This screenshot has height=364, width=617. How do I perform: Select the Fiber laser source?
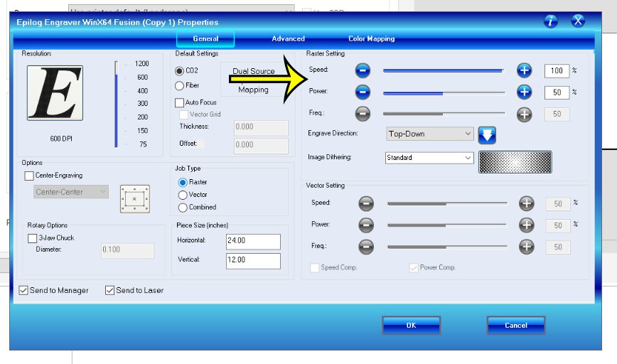click(179, 85)
